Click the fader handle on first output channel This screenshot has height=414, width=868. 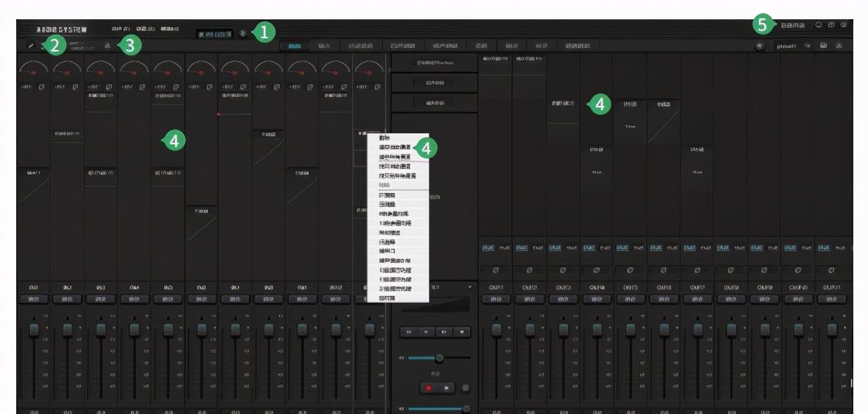(497, 330)
